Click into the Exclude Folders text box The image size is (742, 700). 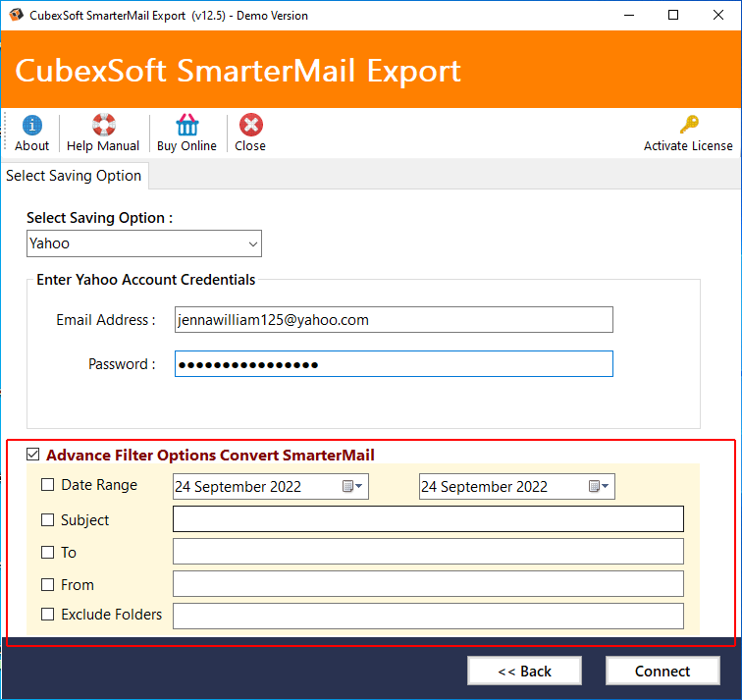click(x=428, y=616)
